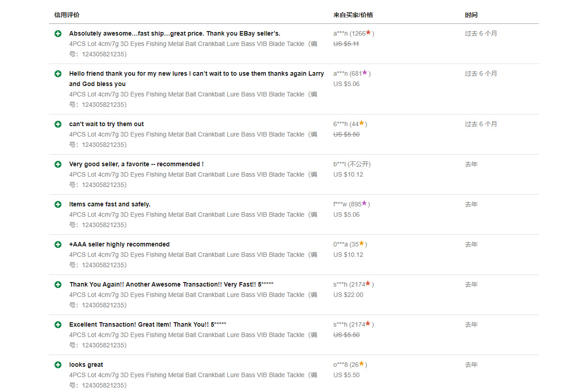Select the comment "Hello friend thank you for my new lures"
This screenshot has height=392, width=586.
[197, 79]
